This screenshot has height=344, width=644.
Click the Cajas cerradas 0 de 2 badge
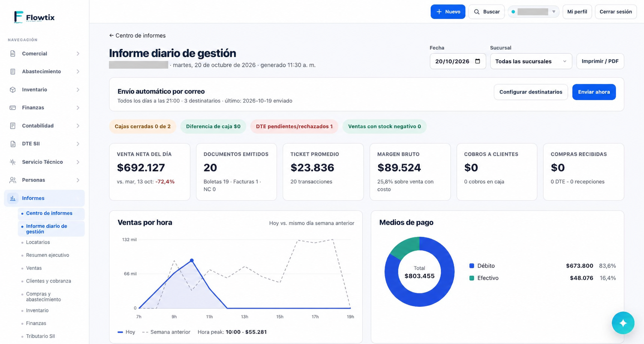point(143,127)
